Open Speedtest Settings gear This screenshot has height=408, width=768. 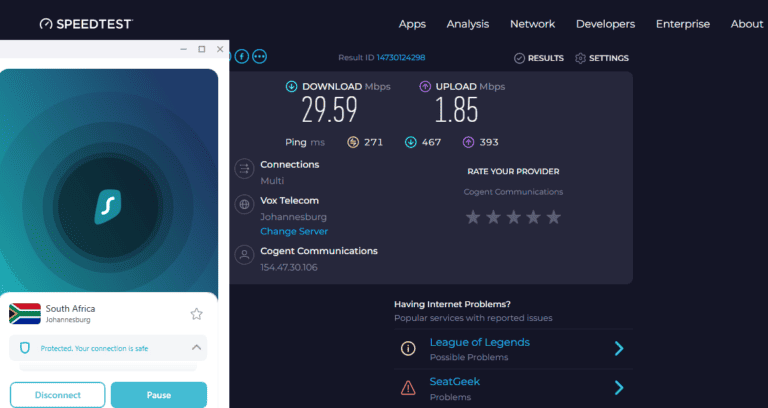(602, 58)
